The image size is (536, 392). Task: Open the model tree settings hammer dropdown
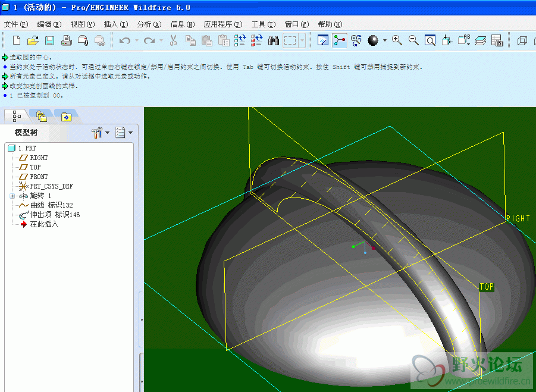click(101, 133)
